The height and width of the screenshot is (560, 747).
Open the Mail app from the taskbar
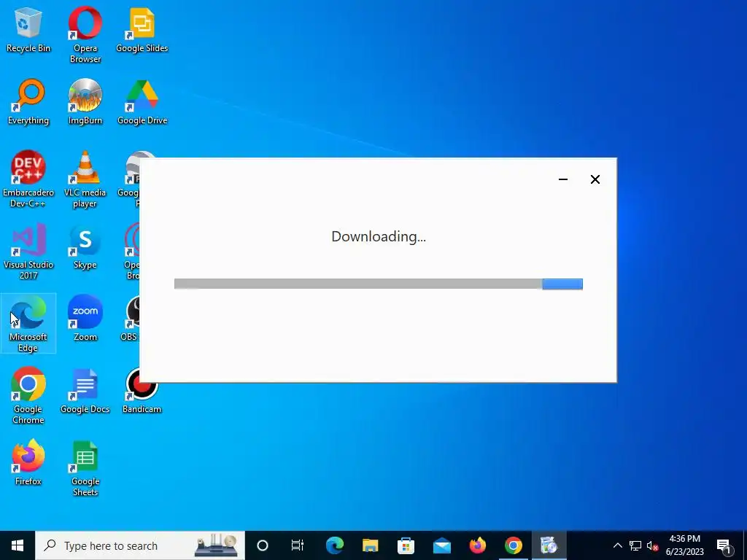(441, 545)
